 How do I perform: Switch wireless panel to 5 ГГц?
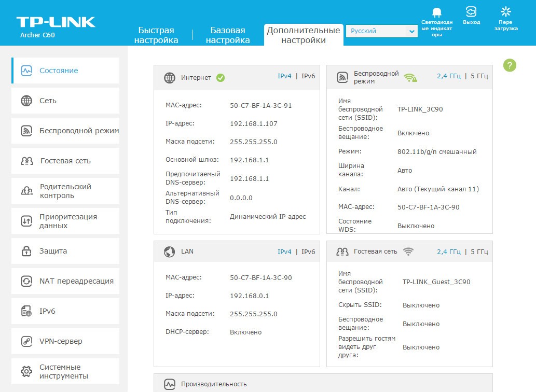click(479, 76)
